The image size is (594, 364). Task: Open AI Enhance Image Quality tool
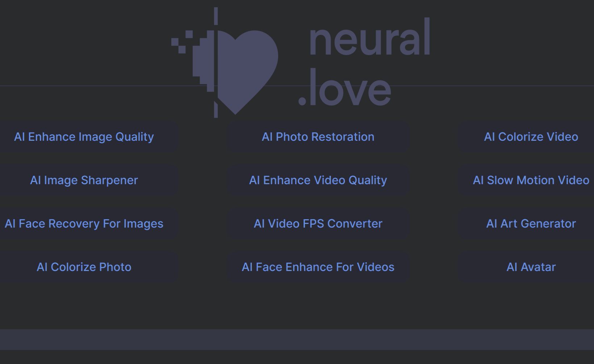click(84, 137)
